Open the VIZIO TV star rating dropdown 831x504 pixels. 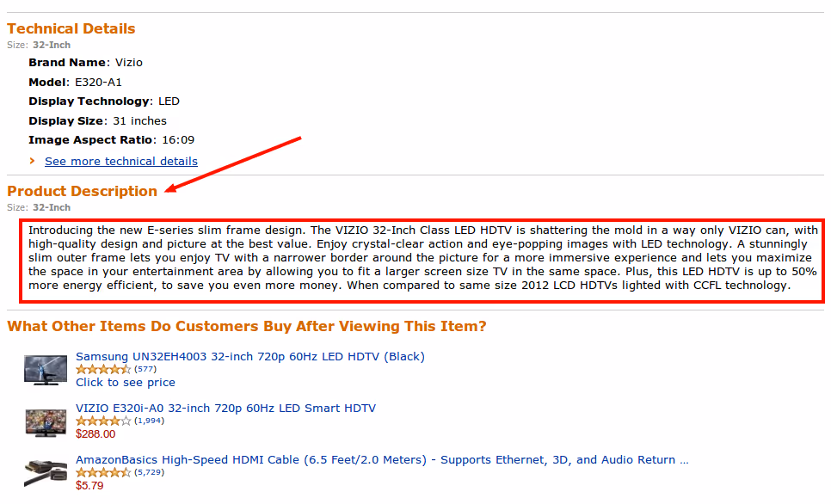(x=103, y=421)
